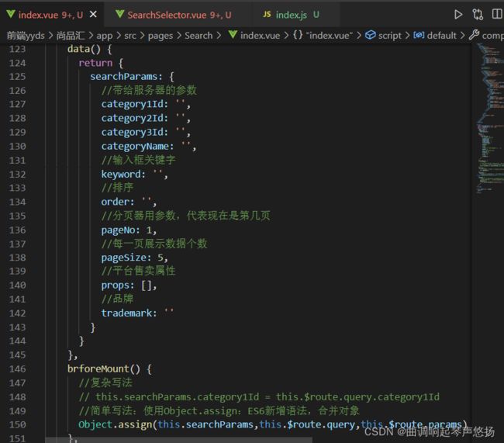Split the editor with split icon
This screenshot has width=504, height=443.
[x=497, y=14]
